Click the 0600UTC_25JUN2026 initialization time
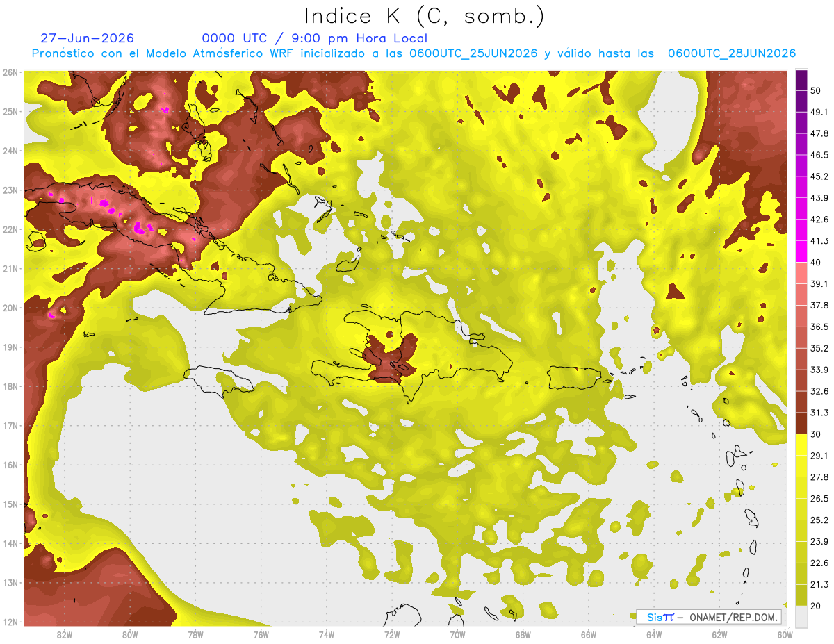Viewport: 834px width, 644px height. pos(473,53)
